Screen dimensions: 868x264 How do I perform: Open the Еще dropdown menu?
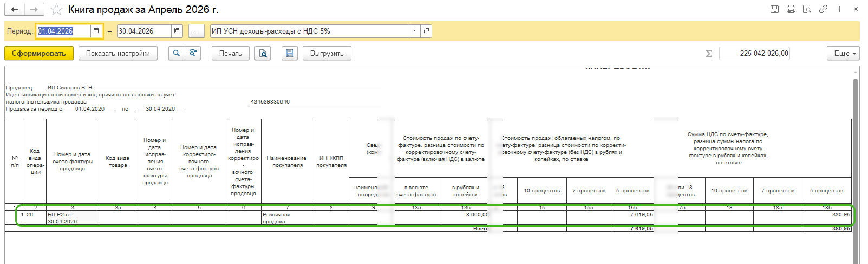click(x=843, y=53)
